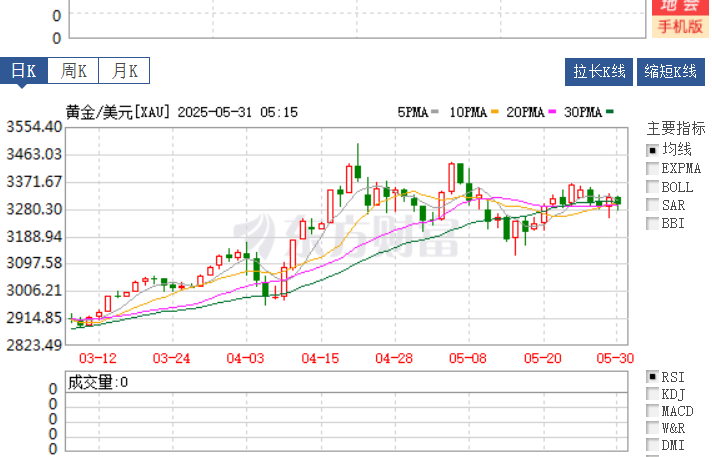Viewport: 712px width, 457px height.
Task: Select the RSI sub-indicator option
Action: coord(653,377)
